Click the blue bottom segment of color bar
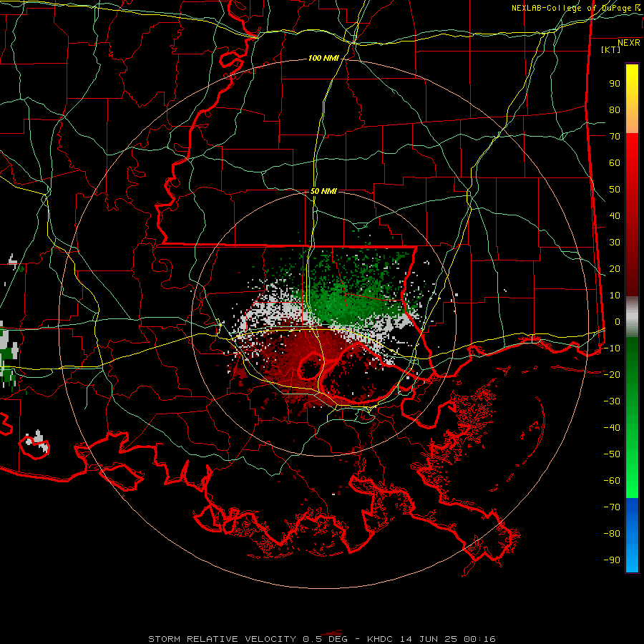The width and height of the screenshot is (644, 644). (632, 535)
